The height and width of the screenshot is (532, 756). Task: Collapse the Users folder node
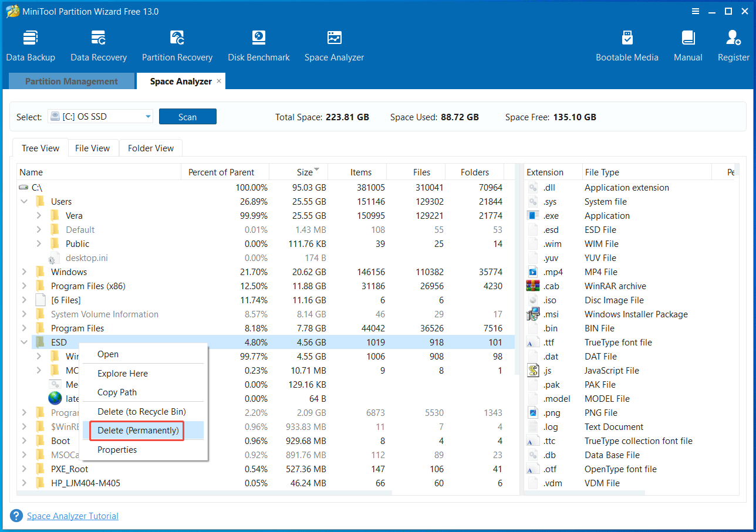coord(24,201)
